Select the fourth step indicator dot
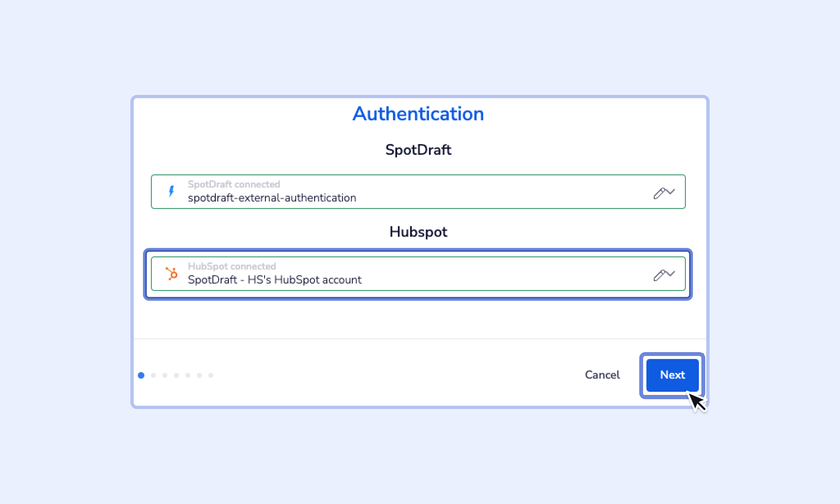Viewport: 840px width, 504px height. (176, 375)
